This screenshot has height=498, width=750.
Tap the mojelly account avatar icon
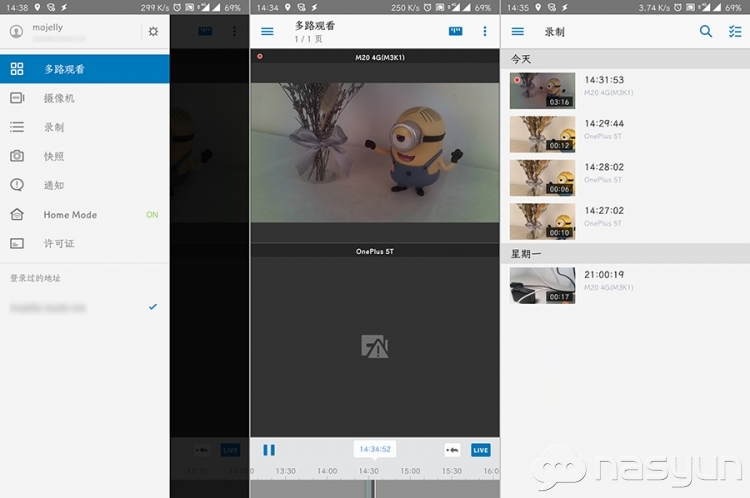(x=16, y=32)
